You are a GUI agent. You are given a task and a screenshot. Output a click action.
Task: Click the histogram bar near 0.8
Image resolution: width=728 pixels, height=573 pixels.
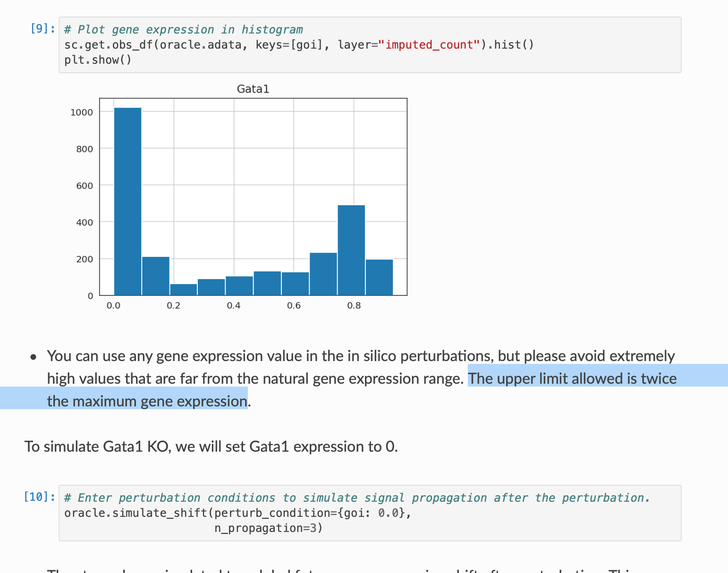click(x=351, y=250)
